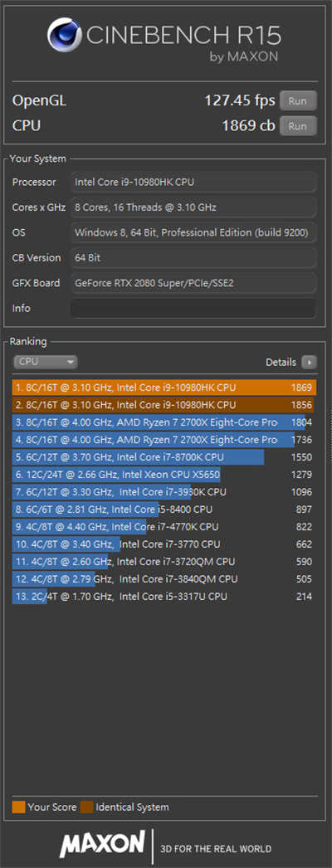Select ranking row 6 Xeon CPU X5650
The width and height of the screenshot is (332, 868).
pyautogui.click(x=164, y=475)
